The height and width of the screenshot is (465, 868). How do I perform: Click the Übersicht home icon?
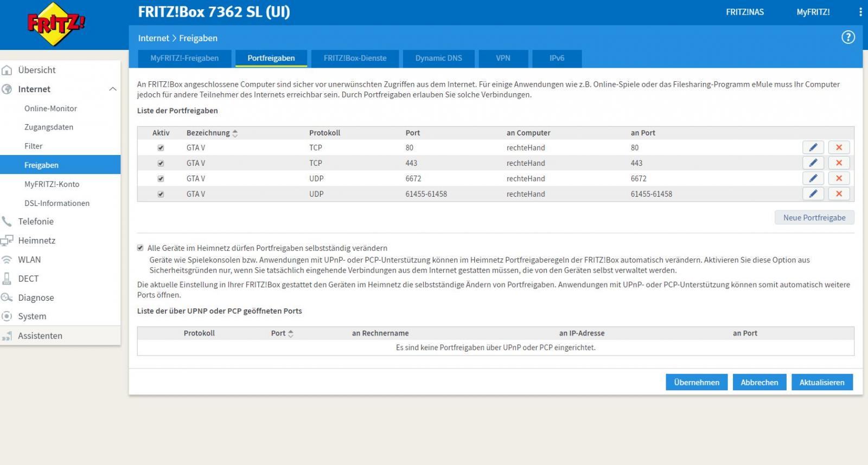7,70
